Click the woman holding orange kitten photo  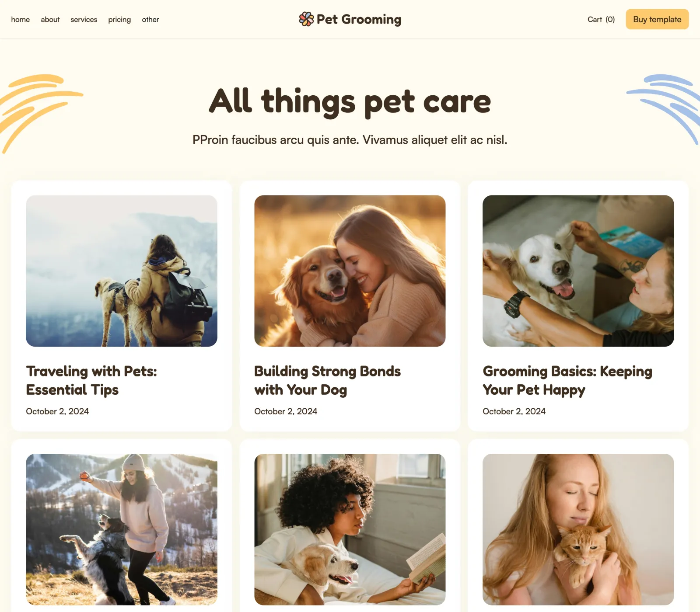(x=578, y=529)
